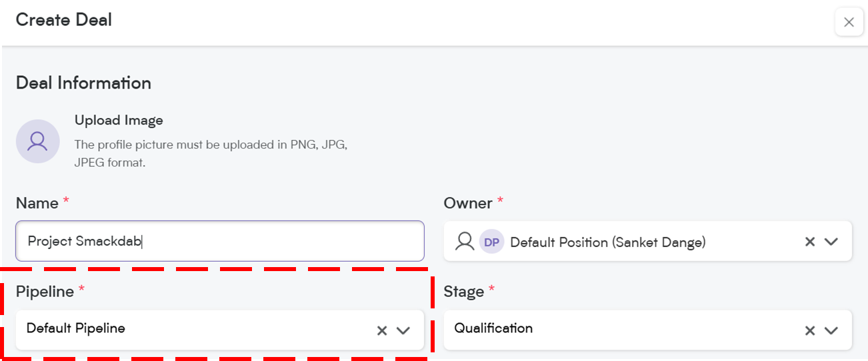Expand the Stage dropdown chevron
This screenshot has height=361, width=868.
[831, 330]
